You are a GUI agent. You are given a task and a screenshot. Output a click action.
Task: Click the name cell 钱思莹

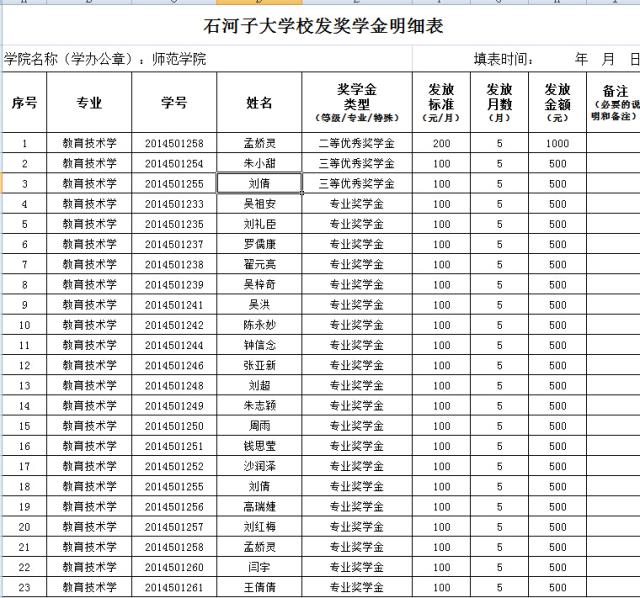259,446
